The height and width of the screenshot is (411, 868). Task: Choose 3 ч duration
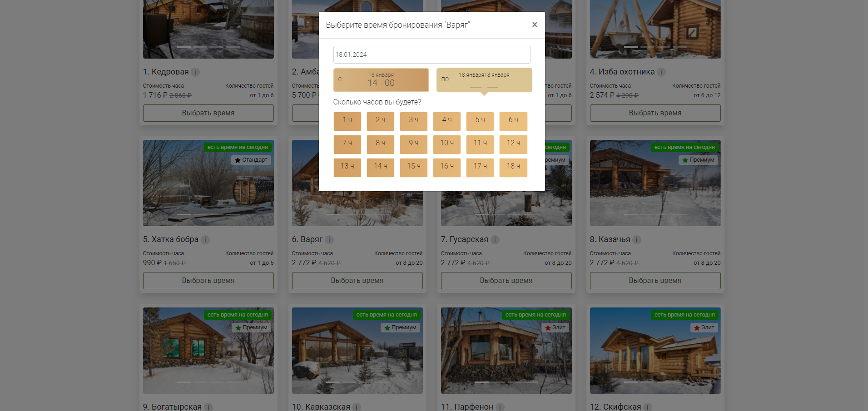[x=414, y=121]
